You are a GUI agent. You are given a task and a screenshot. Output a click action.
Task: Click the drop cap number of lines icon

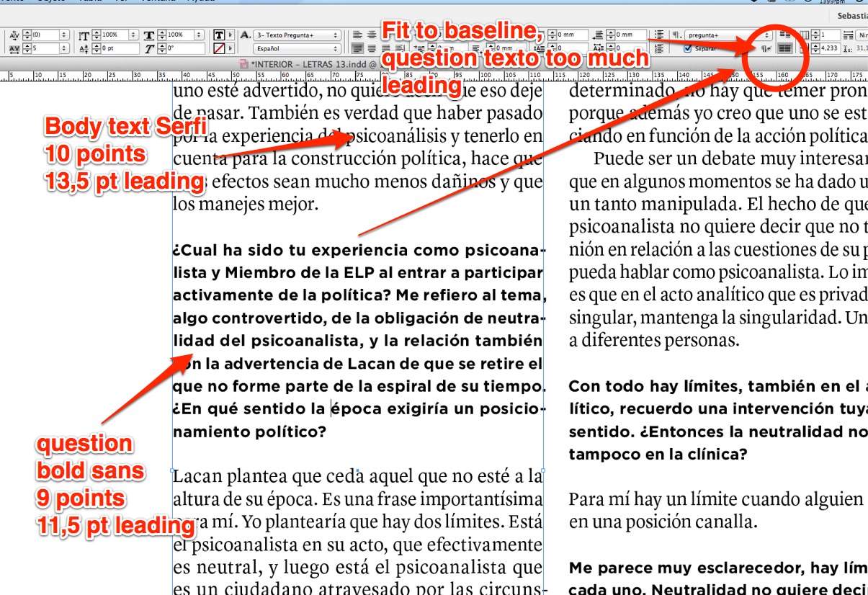pyautogui.click(x=538, y=48)
